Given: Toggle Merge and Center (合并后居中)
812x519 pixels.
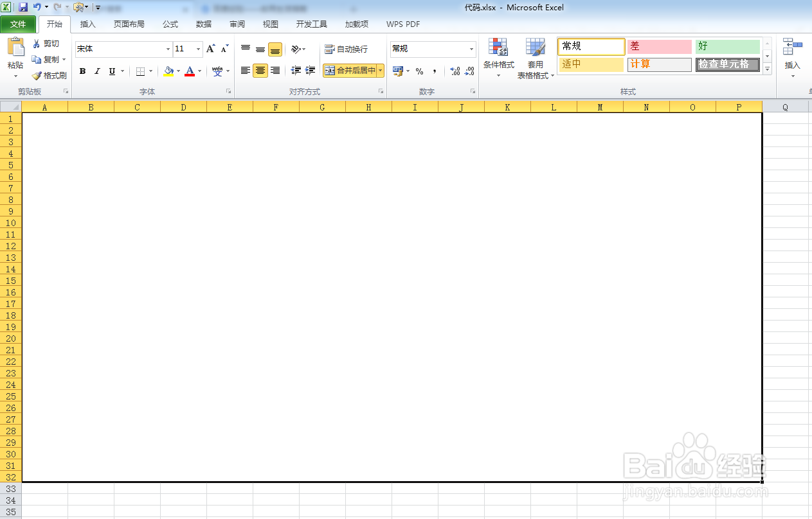Looking at the screenshot, I should coord(350,71).
